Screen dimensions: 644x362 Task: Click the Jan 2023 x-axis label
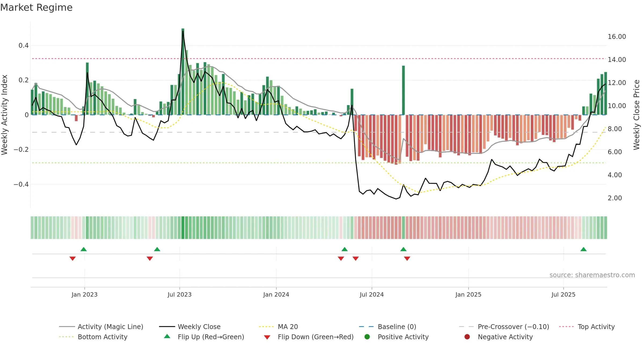(x=85, y=295)
